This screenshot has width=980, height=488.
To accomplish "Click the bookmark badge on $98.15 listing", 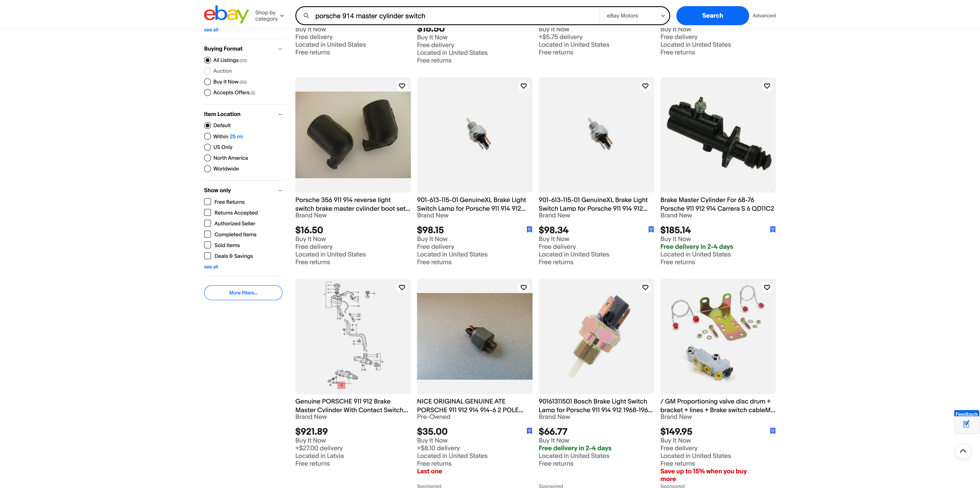I will [x=529, y=229].
